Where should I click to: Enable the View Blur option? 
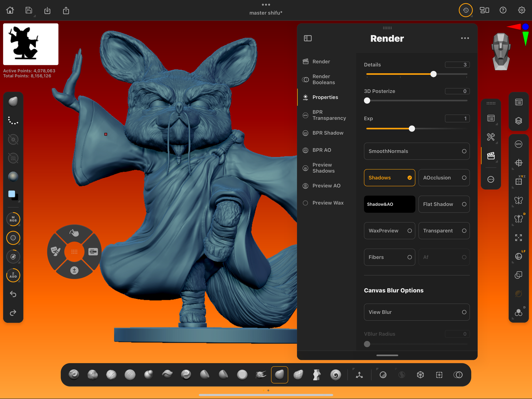(416, 312)
